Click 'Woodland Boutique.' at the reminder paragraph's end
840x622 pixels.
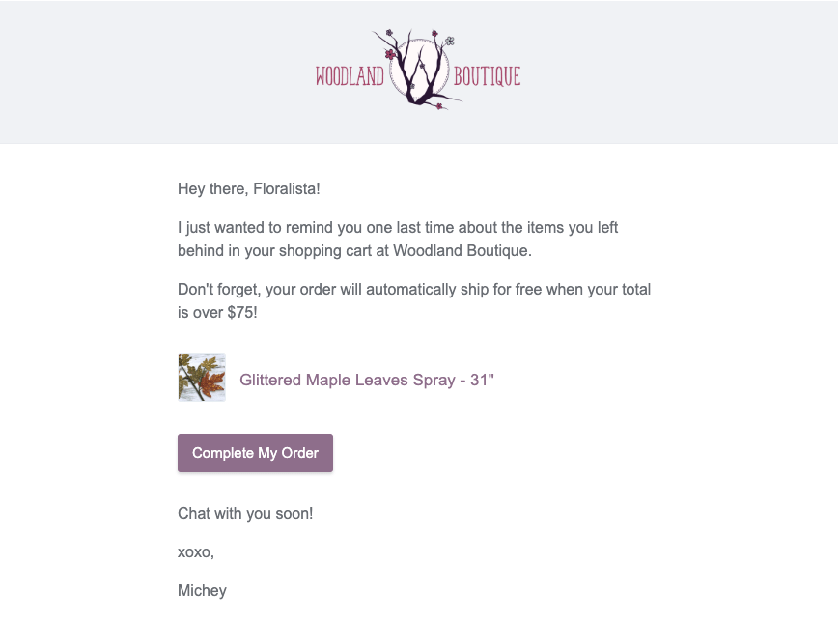pyautogui.click(x=462, y=251)
